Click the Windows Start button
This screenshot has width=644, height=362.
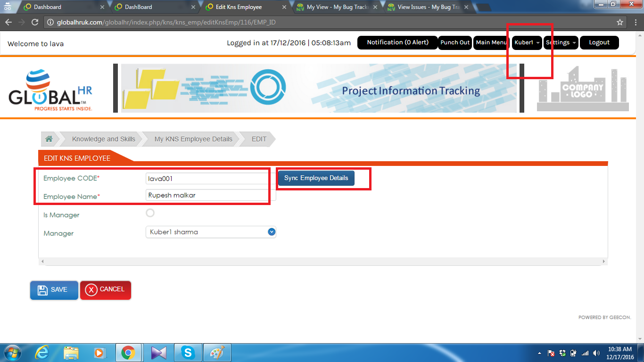pyautogui.click(x=12, y=353)
